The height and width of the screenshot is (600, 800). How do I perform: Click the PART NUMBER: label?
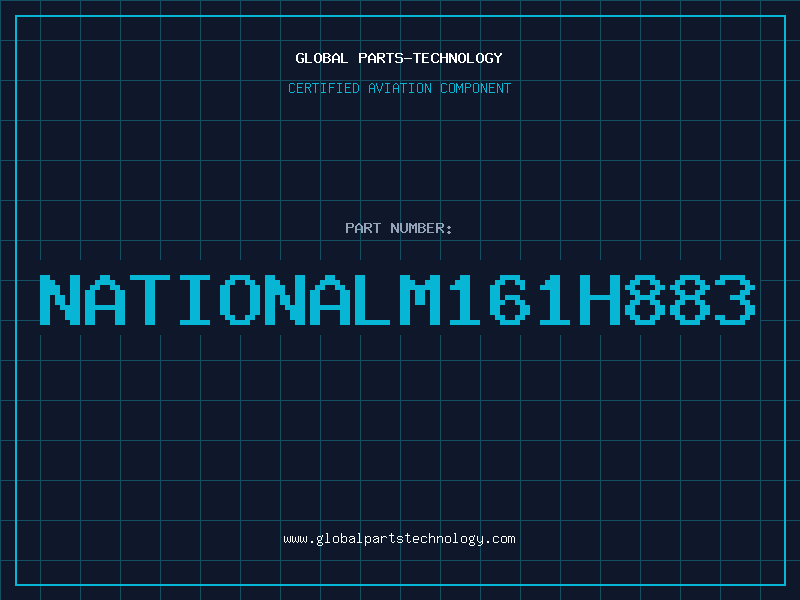click(x=399, y=228)
